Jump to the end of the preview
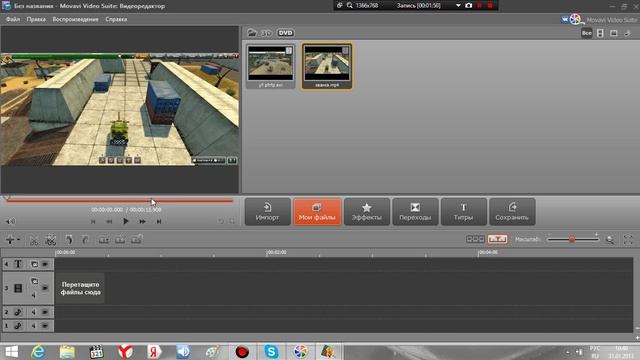 coord(159,221)
